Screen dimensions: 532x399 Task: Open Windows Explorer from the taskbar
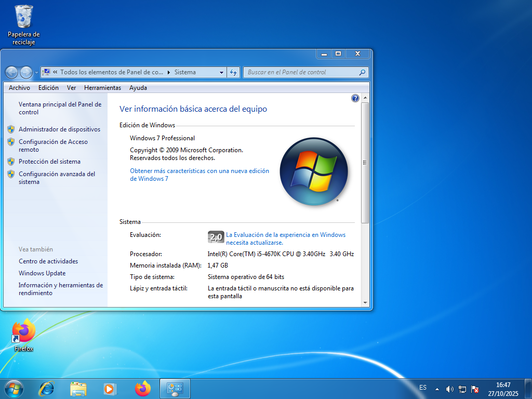point(78,388)
